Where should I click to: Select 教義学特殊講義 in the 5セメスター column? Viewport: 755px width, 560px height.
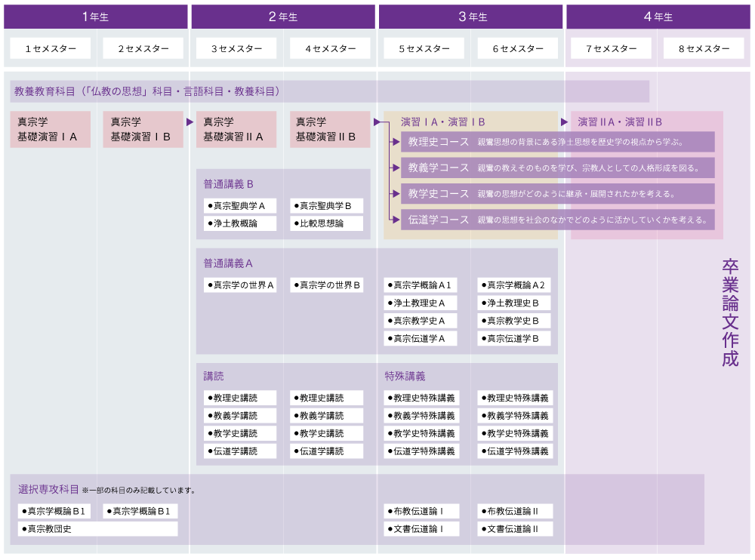[421, 416]
